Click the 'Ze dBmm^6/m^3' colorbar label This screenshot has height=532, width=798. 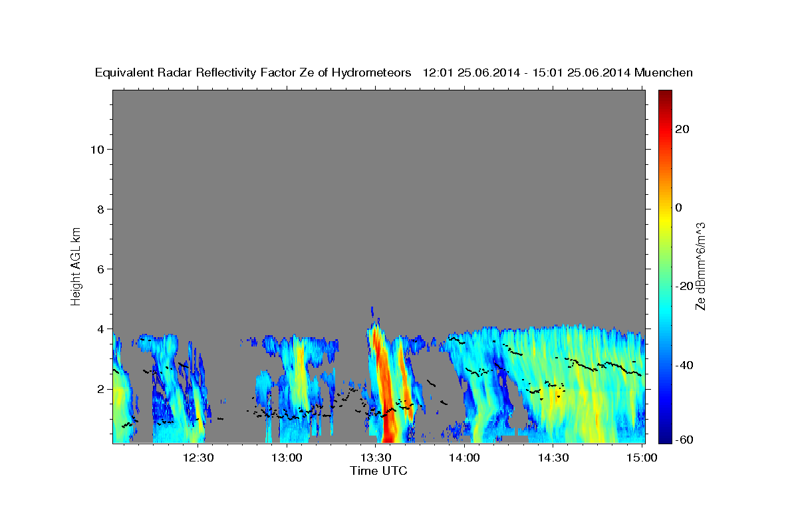[700, 267]
